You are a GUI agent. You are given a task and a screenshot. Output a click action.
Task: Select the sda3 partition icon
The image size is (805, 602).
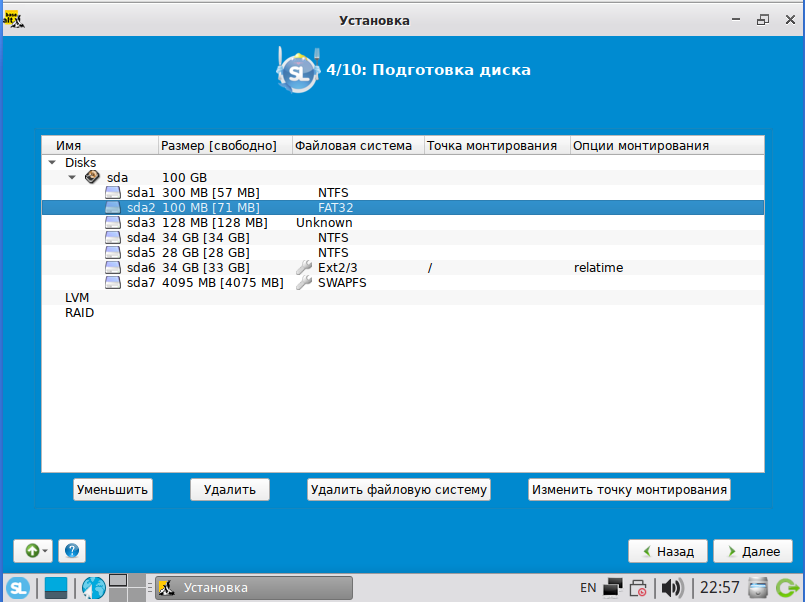tap(113, 223)
